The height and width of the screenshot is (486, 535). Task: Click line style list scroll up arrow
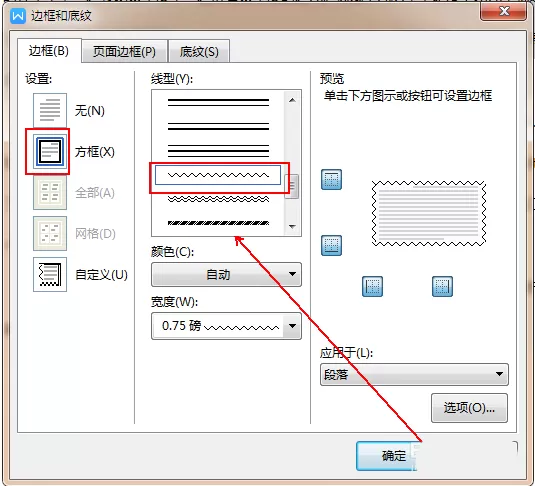coord(292,100)
